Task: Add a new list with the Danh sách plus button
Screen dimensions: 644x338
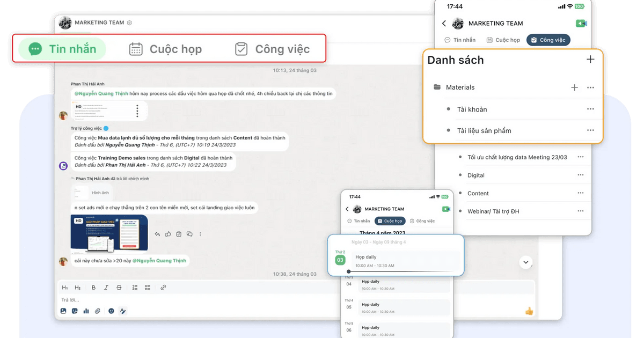Action: (590, 60)
